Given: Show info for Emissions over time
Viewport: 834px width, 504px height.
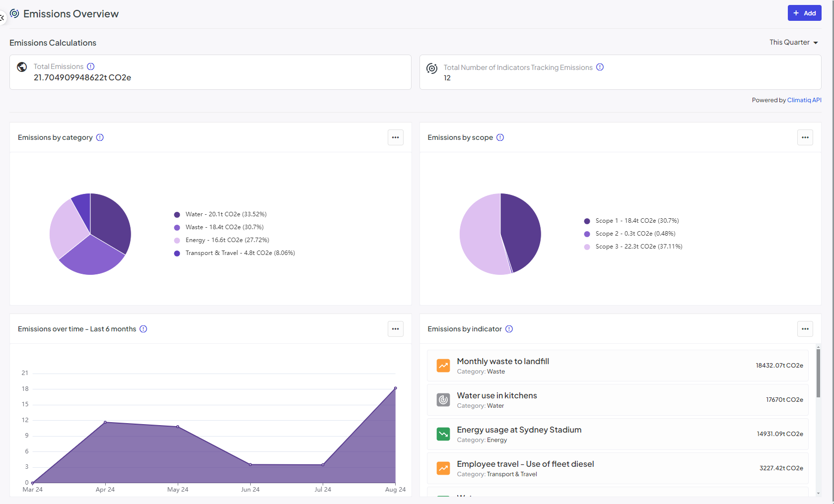Looking at the screenshot, I should 143,329.
